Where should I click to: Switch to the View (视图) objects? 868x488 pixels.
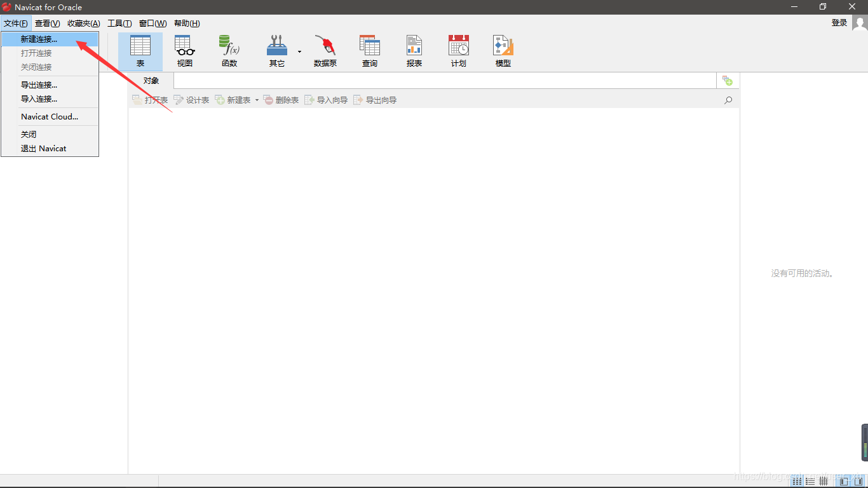[185, 51]
